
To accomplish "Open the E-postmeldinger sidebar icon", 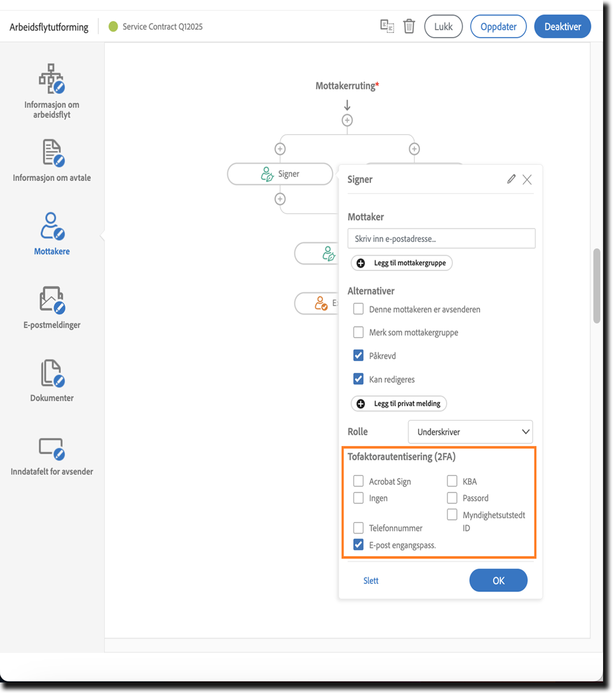I will point(52,300).
